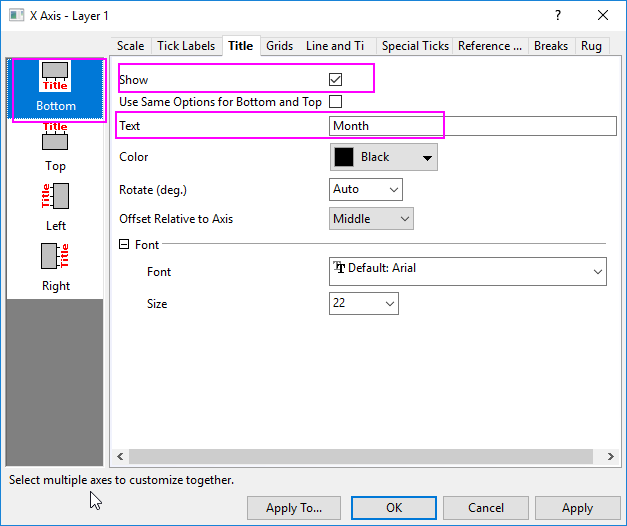Viewport: 627px width, 526px height.
Task: Select the Bottom axis icon
Action: 56,87
